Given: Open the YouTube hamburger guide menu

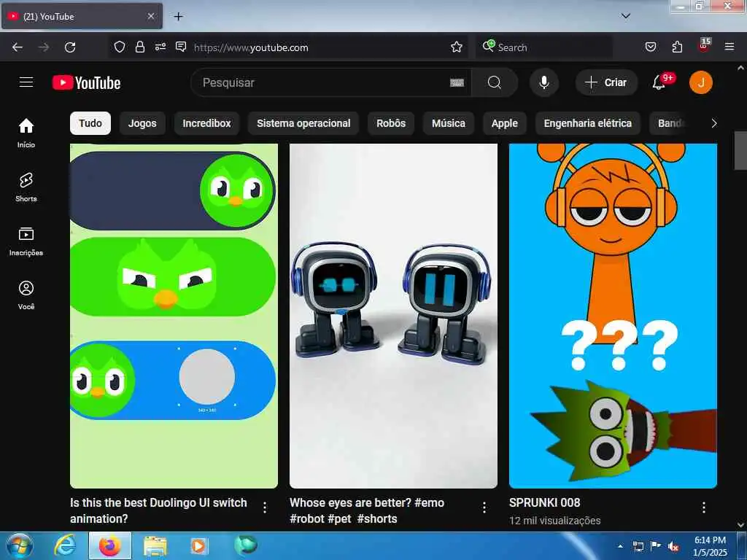Looking at the screenshot, I should (x=26, y=82).
